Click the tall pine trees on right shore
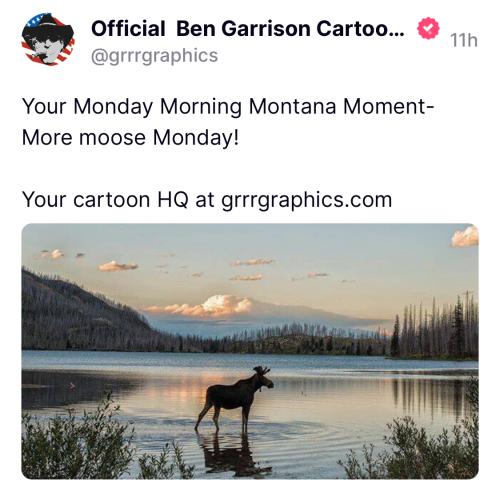 pyautogui.click(x=435, y=327)
